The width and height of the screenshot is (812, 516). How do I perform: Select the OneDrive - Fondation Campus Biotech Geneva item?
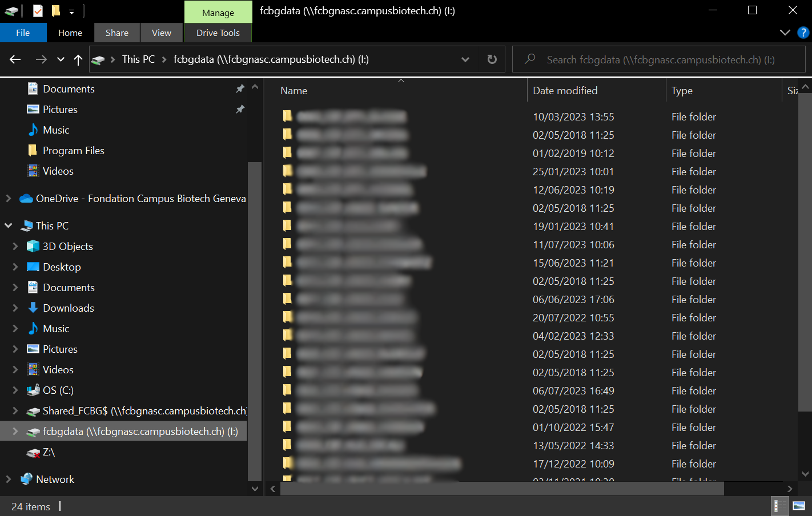click(x=140, y=199)
